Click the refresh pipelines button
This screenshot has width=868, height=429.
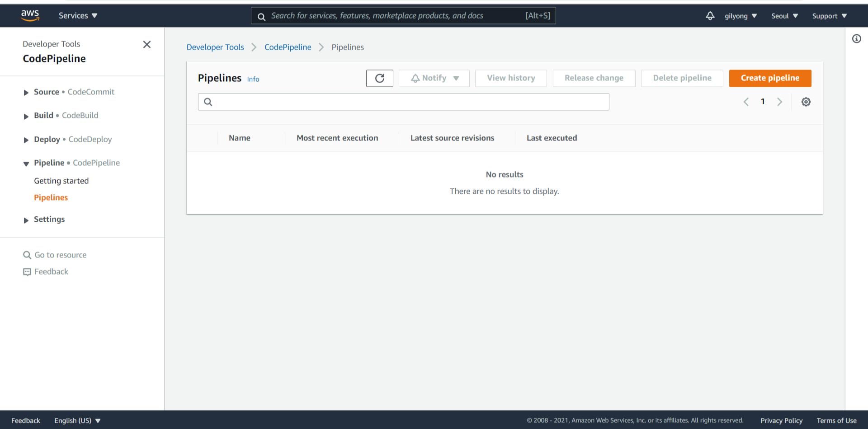(380, 78)
